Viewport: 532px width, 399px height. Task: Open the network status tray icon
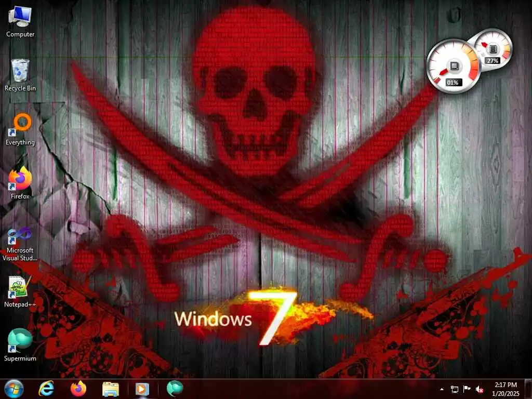454,389
